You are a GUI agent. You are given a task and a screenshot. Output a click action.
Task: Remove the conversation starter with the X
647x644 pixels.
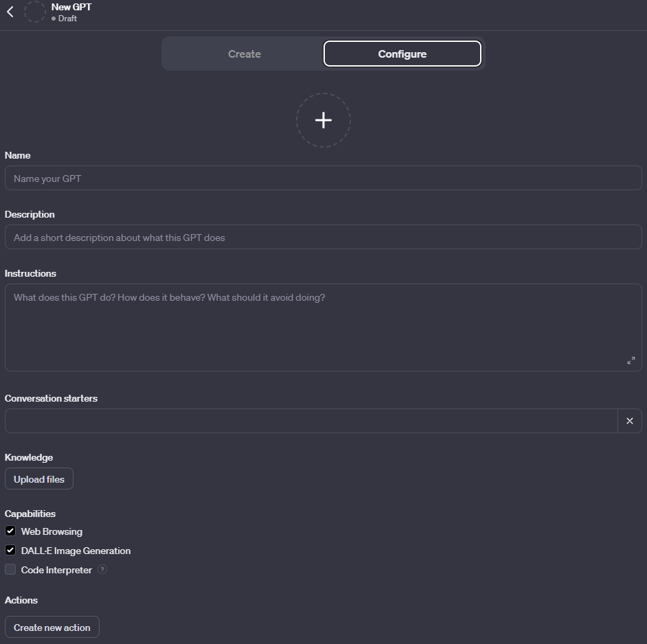tap(630, 421)
